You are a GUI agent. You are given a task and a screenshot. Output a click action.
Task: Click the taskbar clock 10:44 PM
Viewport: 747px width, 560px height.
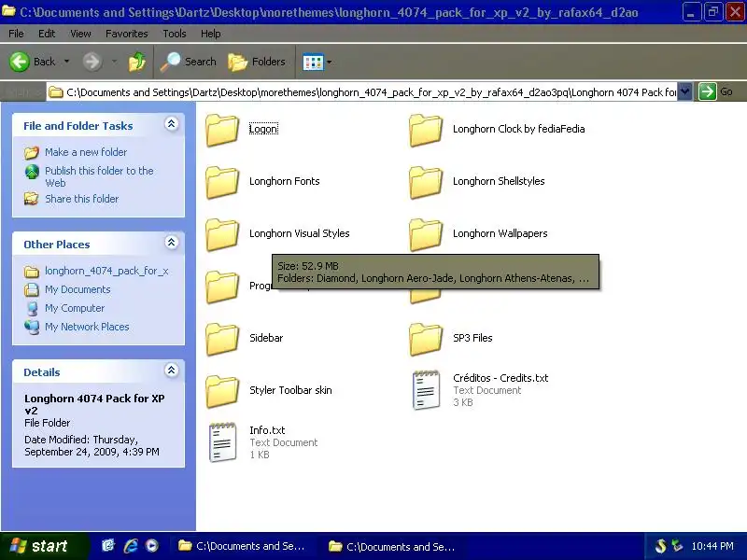[712, 546]
